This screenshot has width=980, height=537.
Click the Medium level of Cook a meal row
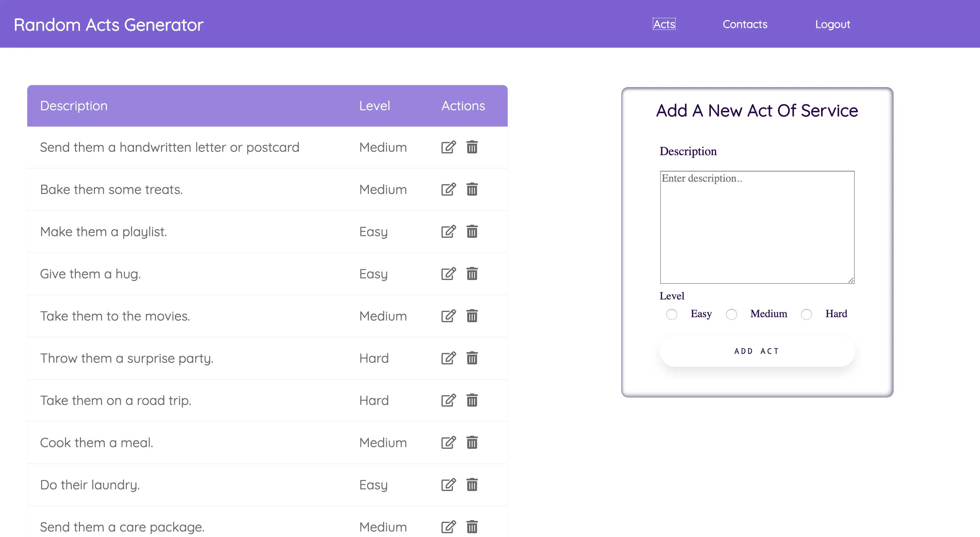383,443
